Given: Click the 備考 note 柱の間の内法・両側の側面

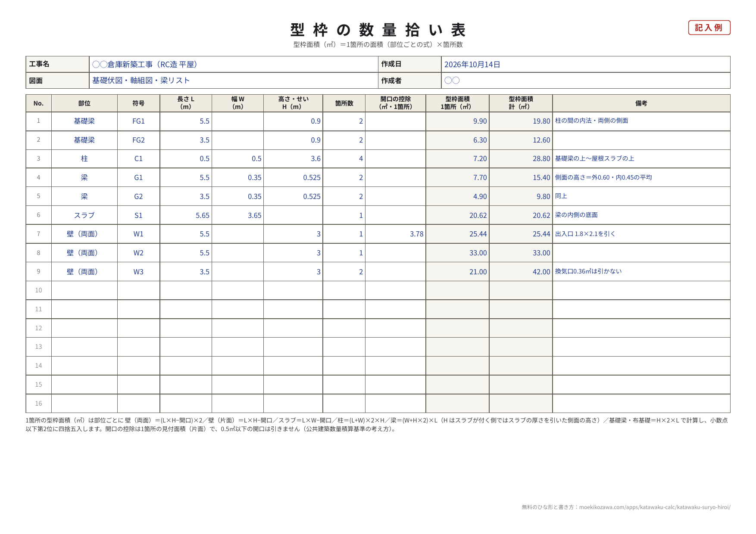Looking at the screenshot, I should (591, 121).
